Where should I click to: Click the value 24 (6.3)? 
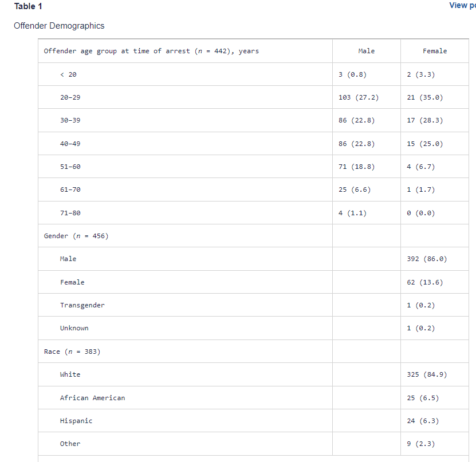coord(423,421)
